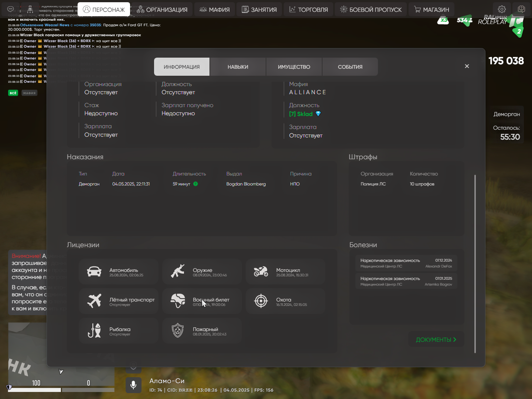Viewport: 532px width, 399px height.
Task: Open the ДОКУМЕНТЫ link
Action: click(436, 340)
